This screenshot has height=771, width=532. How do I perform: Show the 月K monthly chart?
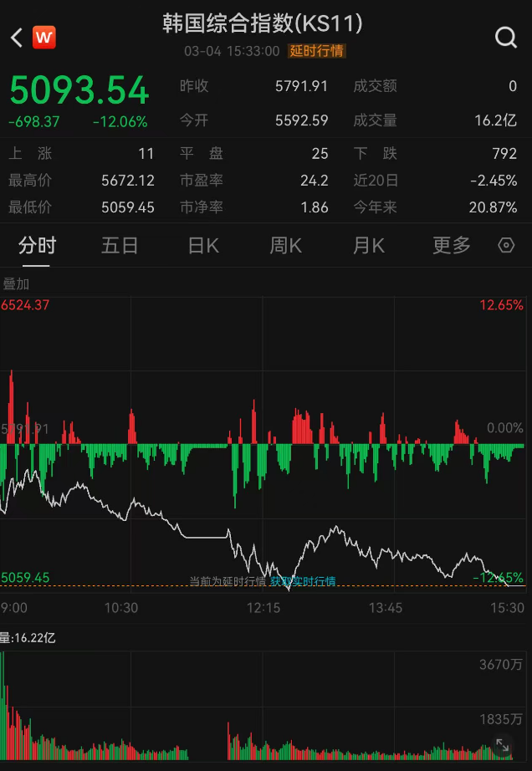[x=368, y=245]
